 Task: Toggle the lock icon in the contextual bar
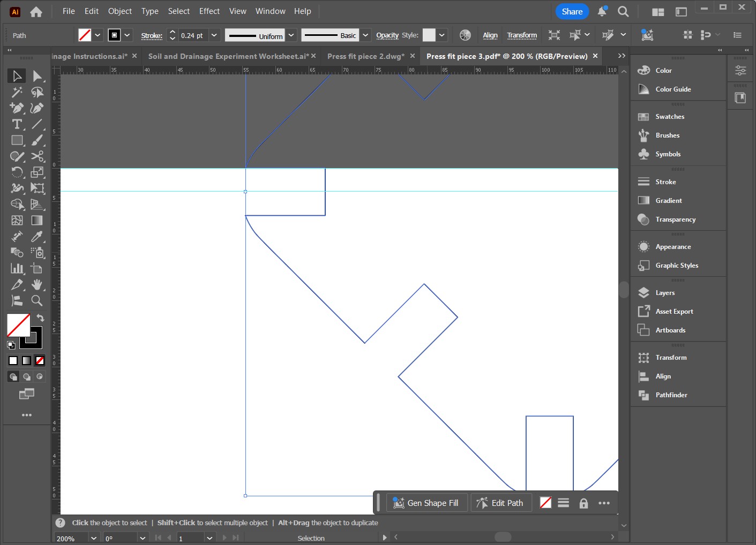point(583,503)
